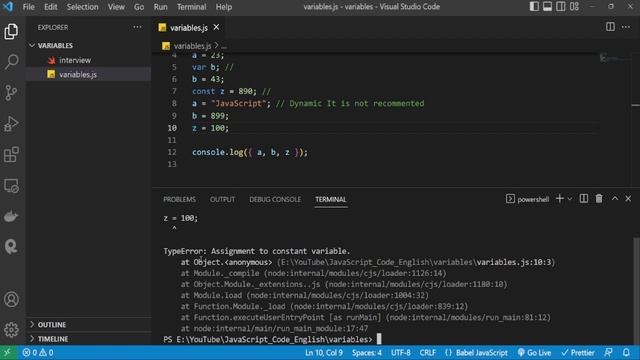Open the View menu
The height and width of the screenshot is (360, 640).
tap(116, 7)
